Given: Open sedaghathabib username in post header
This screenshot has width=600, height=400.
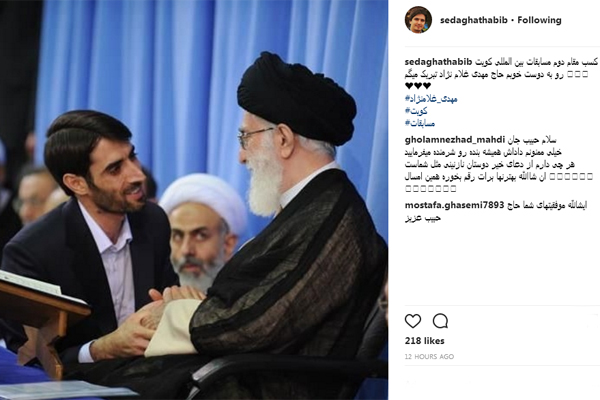Looking at the screenshot, I should [474, 20].
